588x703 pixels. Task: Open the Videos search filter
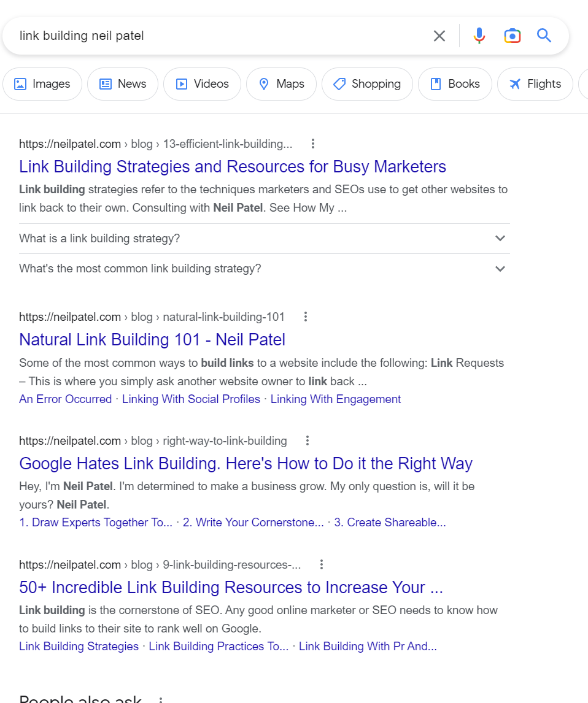(202, 84)
